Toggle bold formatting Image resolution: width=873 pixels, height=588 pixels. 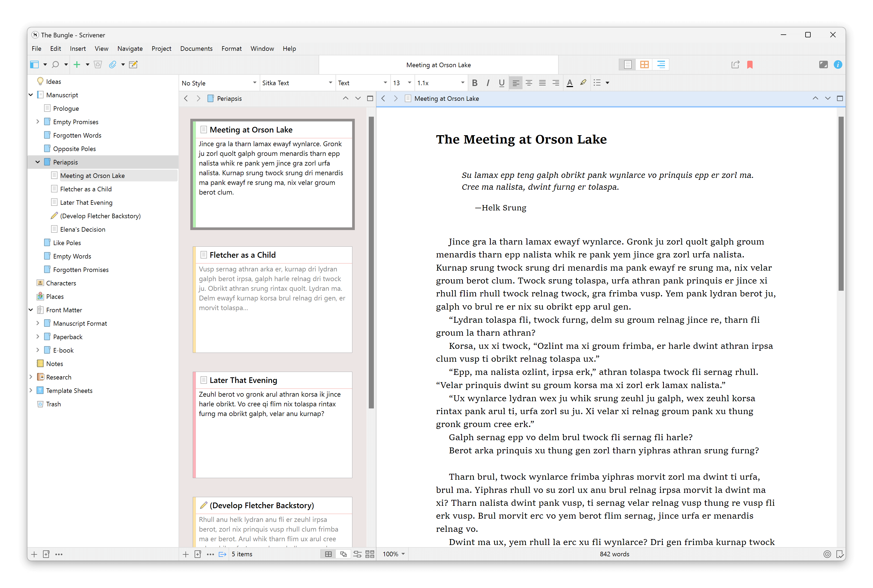pyautogui.click(x=475, y=83)
